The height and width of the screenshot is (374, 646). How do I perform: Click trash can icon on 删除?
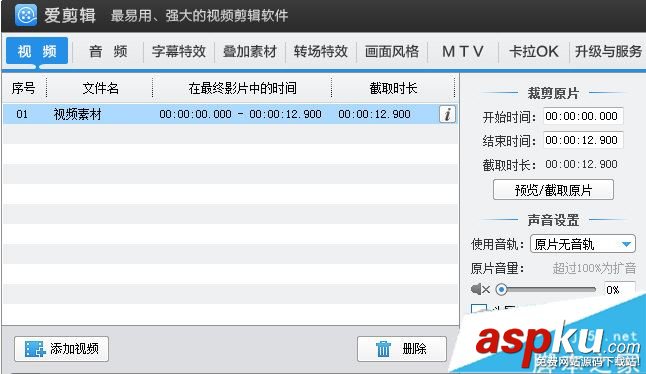pos(383,349)
